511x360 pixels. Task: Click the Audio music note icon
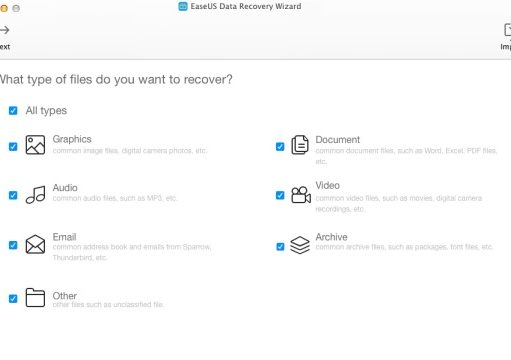(36, 195)
